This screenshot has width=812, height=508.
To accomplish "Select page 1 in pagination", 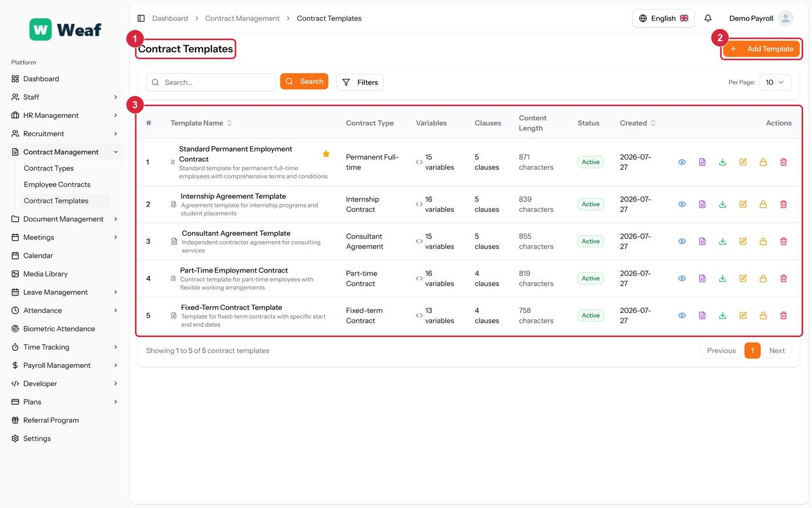I will pyautogui.click(x=752, y=351).
